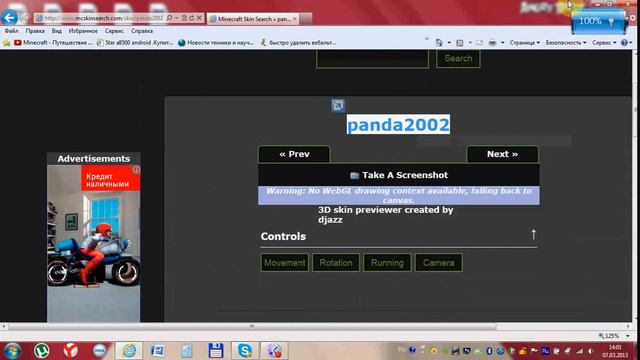Click the help question mark icon

click(624, 42)
